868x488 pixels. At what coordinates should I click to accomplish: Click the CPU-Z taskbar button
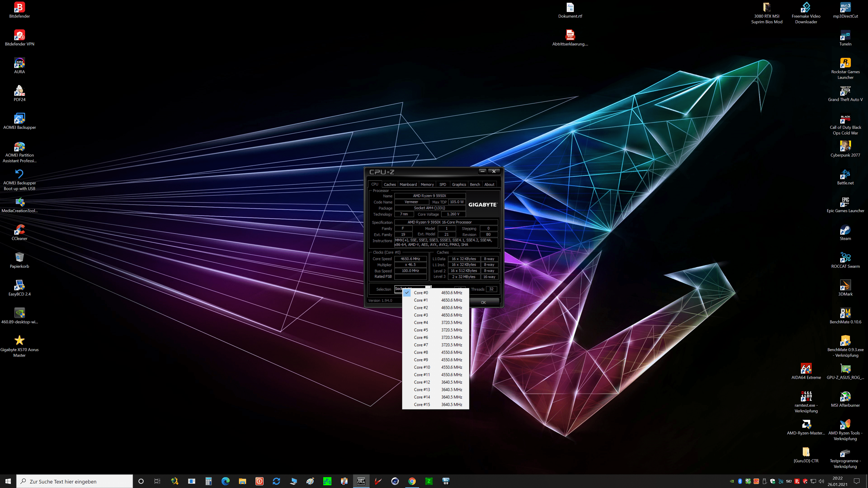click(361, 481)
